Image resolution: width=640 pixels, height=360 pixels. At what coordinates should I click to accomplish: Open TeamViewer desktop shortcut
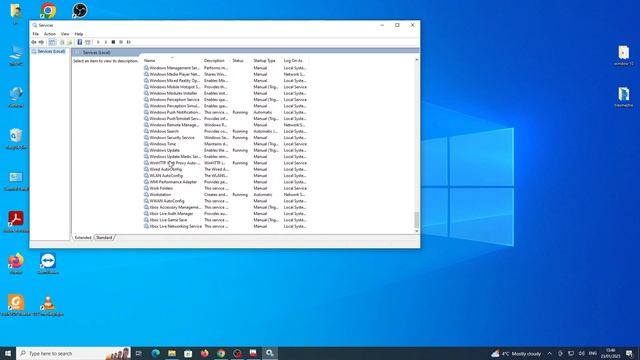pos(48,263)
